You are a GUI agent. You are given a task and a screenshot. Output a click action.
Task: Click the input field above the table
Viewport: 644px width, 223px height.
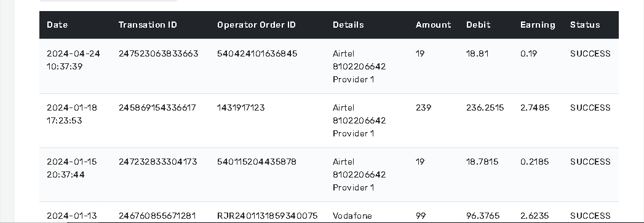tap(108, 1)
